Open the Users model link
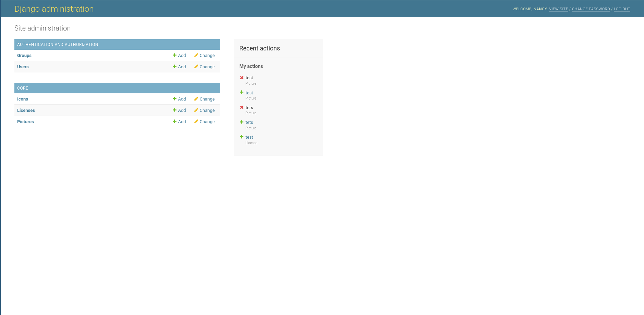The height and width of the screenshot is (315, 644). click(x=23, y=67)
